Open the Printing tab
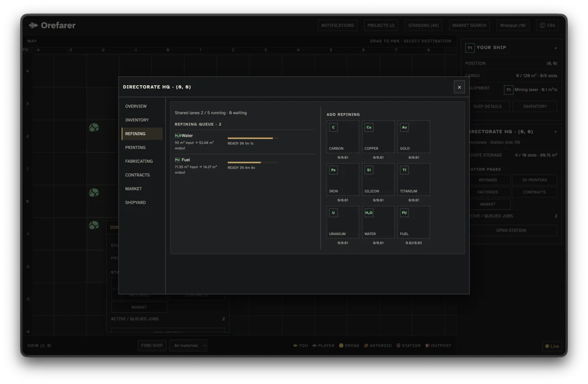 (x=142, y=147)
